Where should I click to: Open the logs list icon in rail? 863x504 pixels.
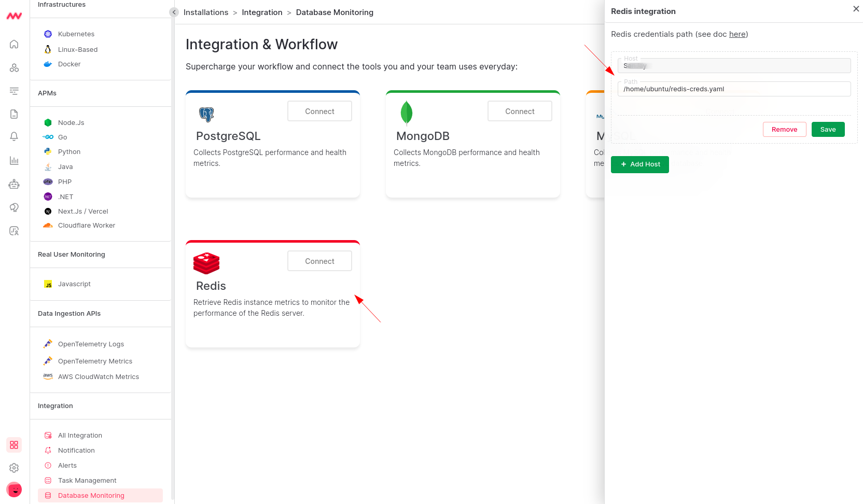pyautogui.click(x=14, y=91)
